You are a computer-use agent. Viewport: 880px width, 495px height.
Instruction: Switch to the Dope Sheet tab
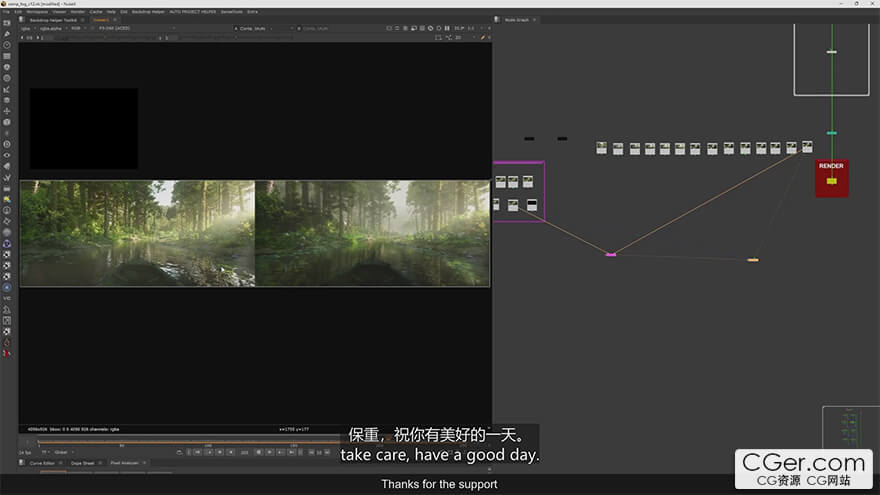pyautogui.click(x=83, y=463)
